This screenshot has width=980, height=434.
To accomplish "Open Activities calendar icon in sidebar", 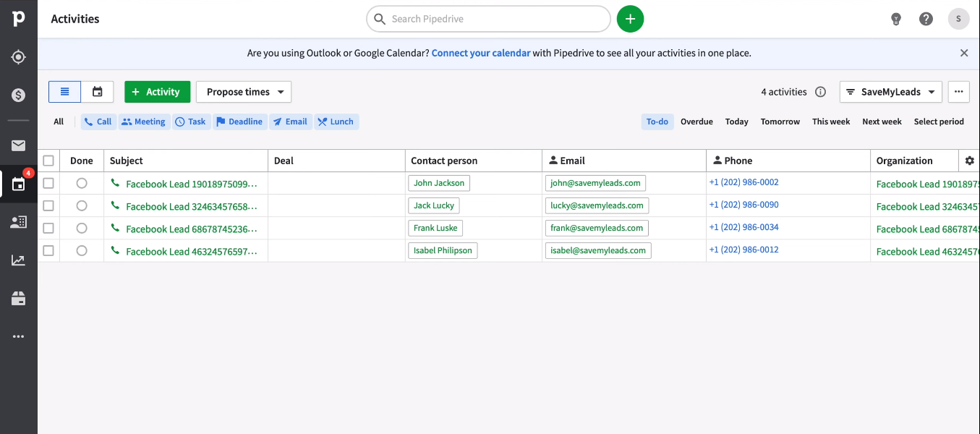I will pos(19,184).
